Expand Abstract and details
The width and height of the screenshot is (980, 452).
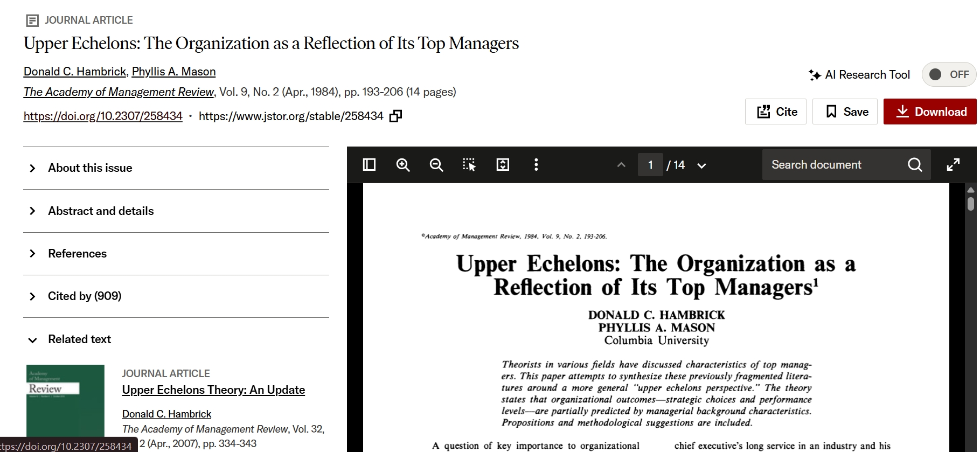coord(101,211)
